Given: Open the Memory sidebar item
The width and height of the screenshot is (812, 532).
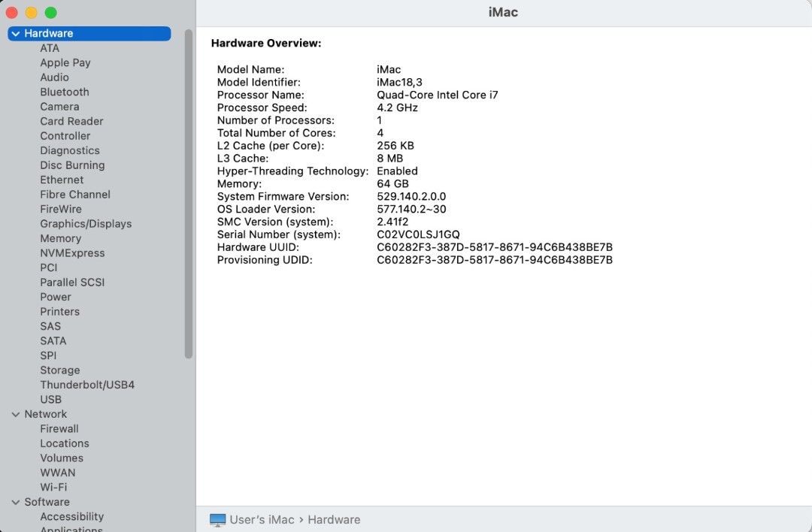Looking at the screenshot, I should coord(61,238).
